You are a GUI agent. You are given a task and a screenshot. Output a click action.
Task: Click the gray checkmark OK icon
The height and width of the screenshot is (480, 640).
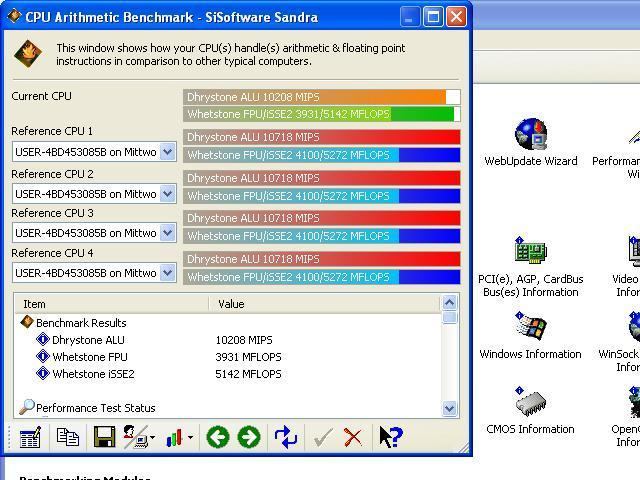tap(323, 438)
